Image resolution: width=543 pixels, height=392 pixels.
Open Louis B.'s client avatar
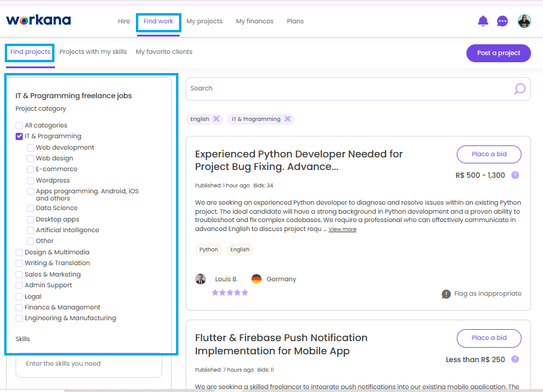[x=201, y=279]
